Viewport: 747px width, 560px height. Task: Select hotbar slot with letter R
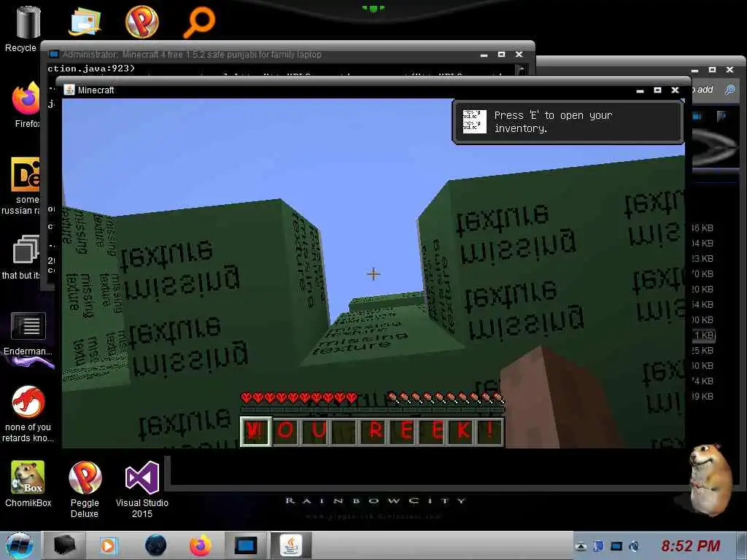[374, 432]
